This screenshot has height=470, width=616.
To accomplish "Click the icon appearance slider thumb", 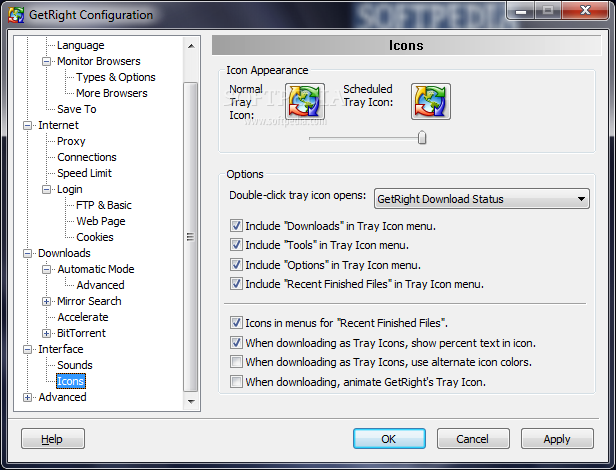I will [x=422, y=138].
